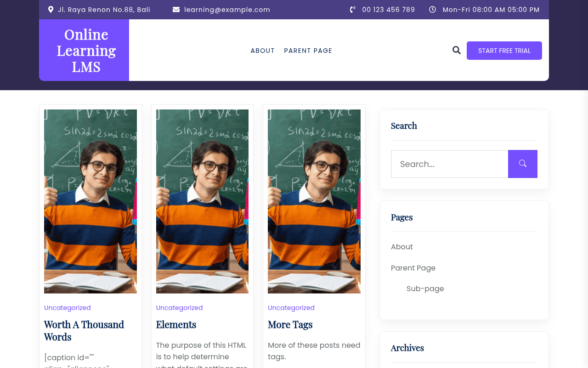This screenshot has height=368, width=588.
Task: Open the Worth A Thousand Words thumbnail image
Action: [x=90, y=201]
